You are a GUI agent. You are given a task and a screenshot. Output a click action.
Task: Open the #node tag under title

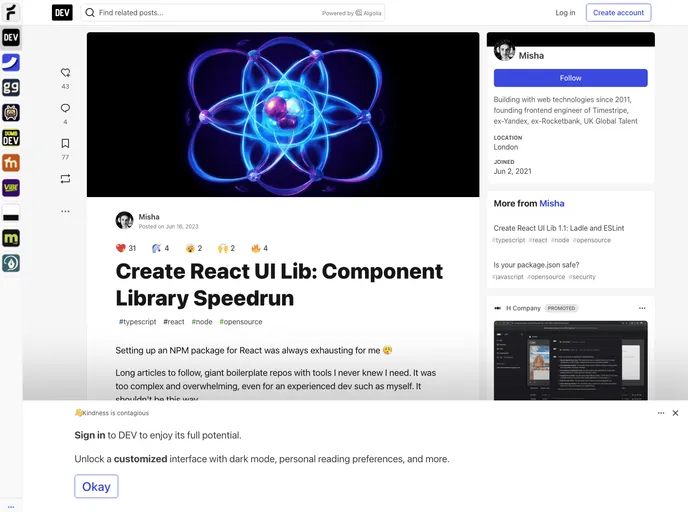tap(202, 322)
